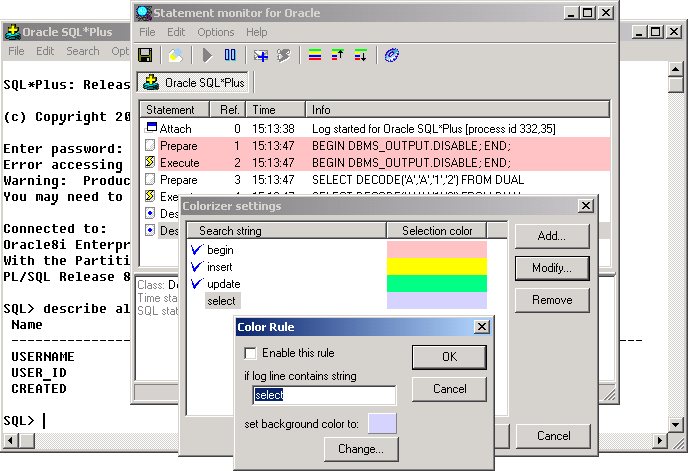Image resolution: width=688 pixels, height=471 pixels.
Task: Click the grayed Detach process icon
Action: coord(284,55)
